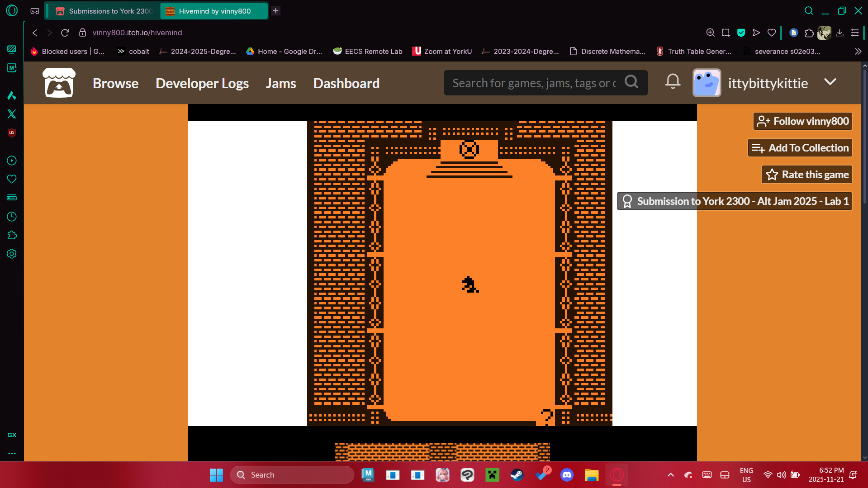This screenshot has width=868, height=488.
Task: Open File Explorer from the taskbar
Action: coord(592,475)
